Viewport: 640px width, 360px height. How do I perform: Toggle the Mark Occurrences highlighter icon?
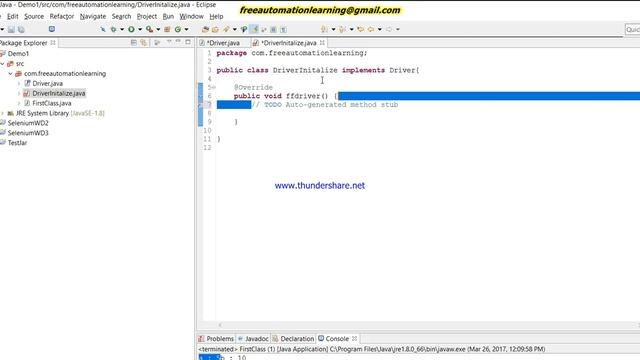[x=254, y=29]
